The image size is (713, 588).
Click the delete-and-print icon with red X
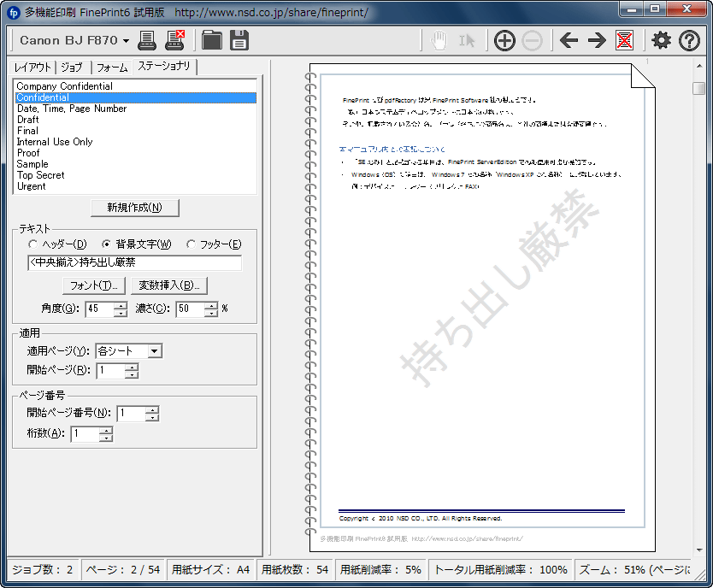coord(174,40)
